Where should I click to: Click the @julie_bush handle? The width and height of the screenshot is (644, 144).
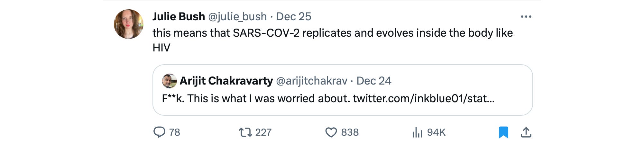pyautogui.click(x=237, y=16)
